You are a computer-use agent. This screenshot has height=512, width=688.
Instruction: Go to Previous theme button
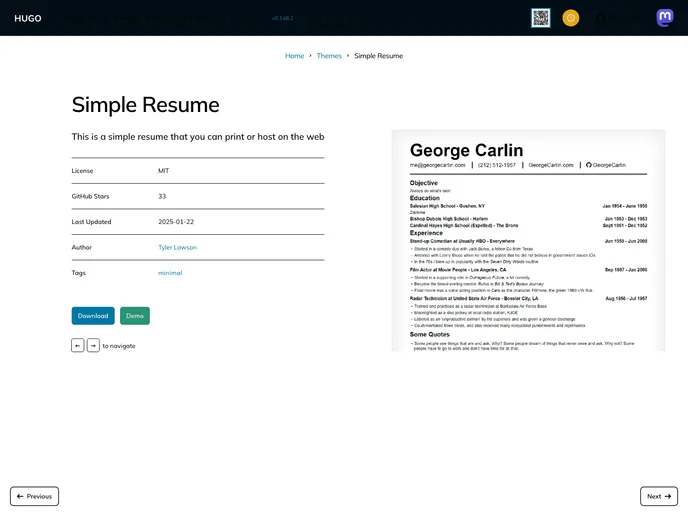pos(34,496)
